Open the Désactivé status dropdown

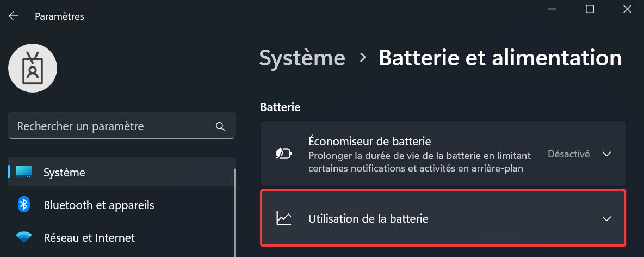[569, 154]
